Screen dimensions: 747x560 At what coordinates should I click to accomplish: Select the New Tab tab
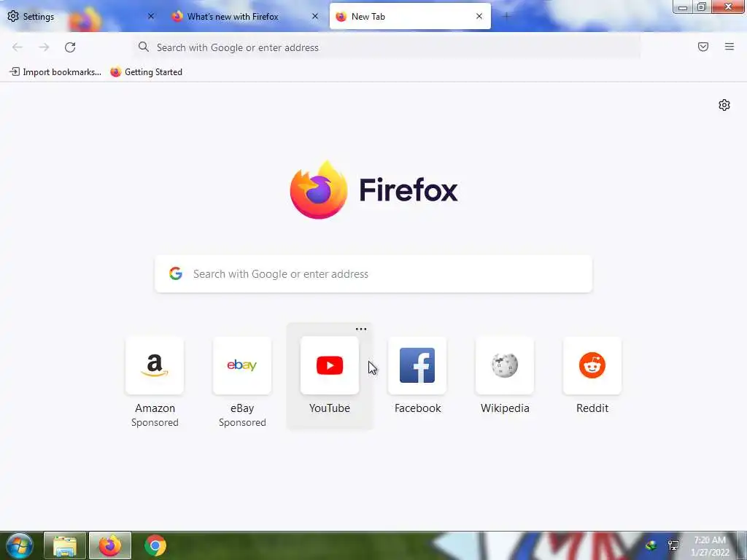coord(410,17)
